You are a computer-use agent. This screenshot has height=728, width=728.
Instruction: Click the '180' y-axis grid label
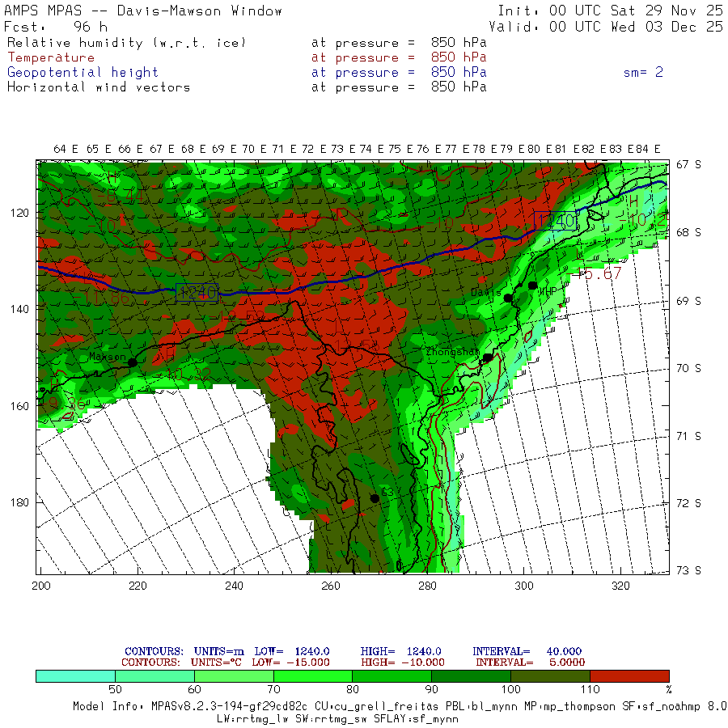pyautogui.click(x=19, y=503)
